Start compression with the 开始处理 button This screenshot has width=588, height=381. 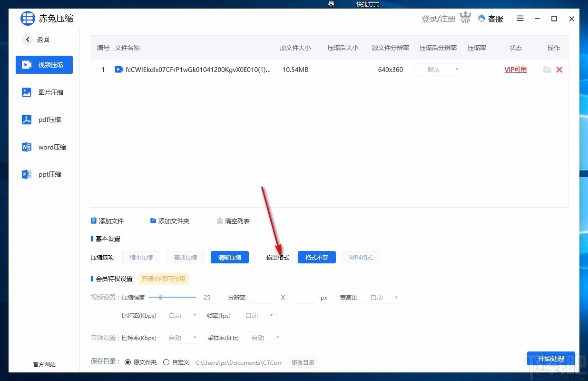coord(551,359)
